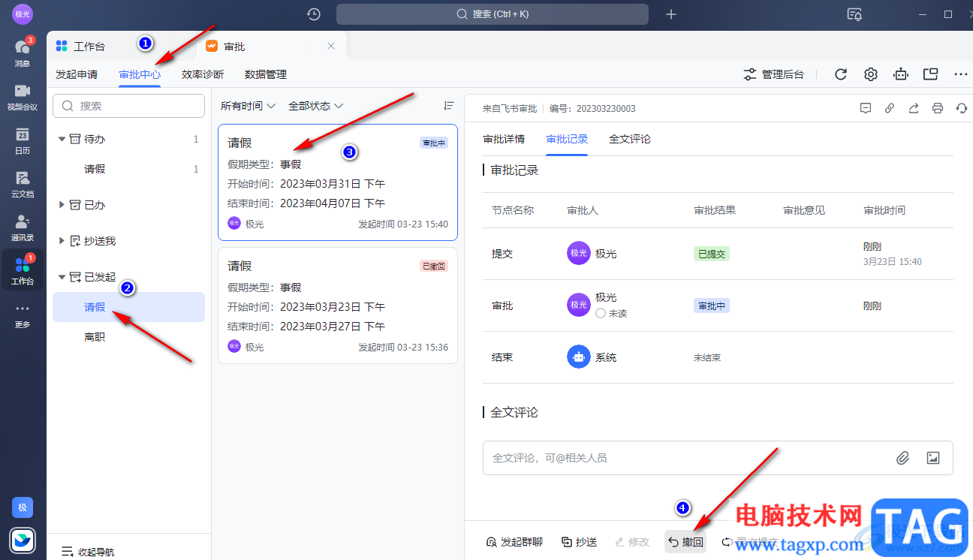This screenshot has height=560, width=973.
Task: Click the headset support icon
Action: (962, 108)
